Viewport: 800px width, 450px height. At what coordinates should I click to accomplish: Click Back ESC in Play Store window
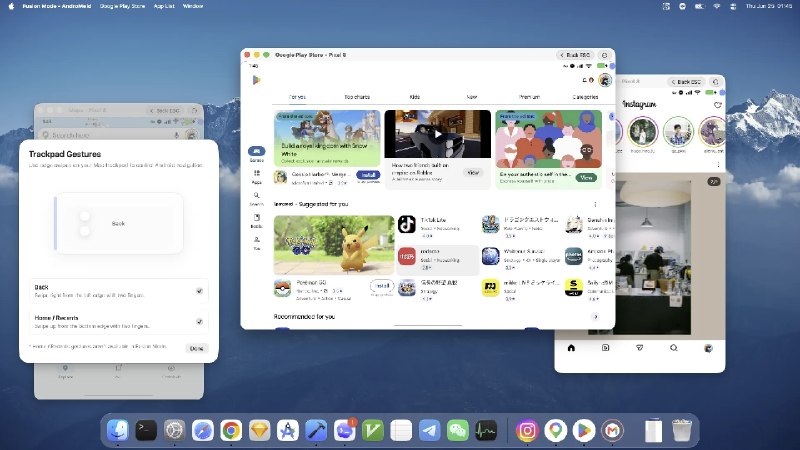click(575, 55)
